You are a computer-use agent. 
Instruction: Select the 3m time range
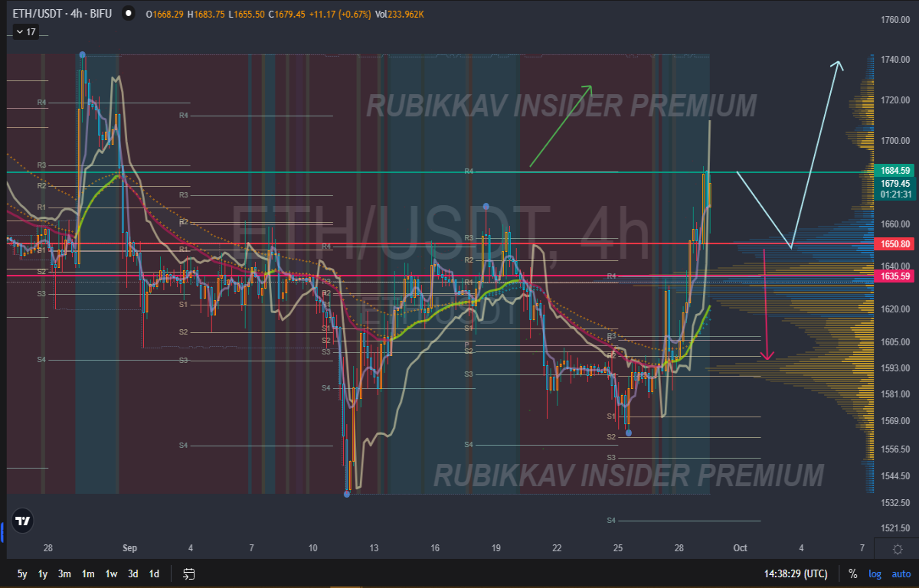tap(65, 573)
